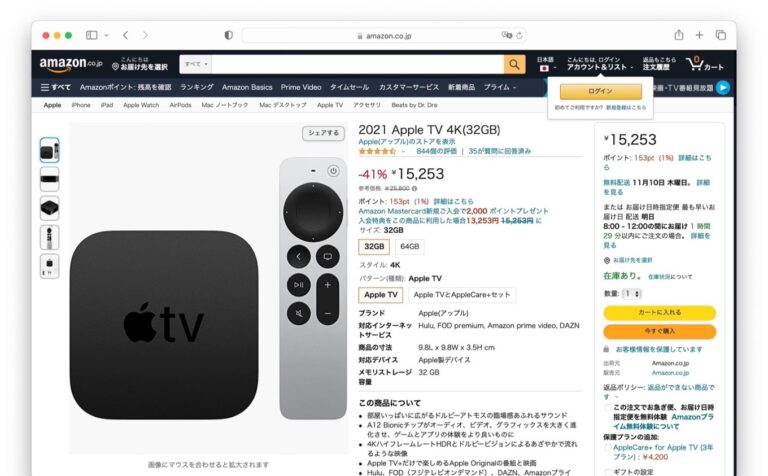Select Apple TVとAppleCare+セット option
768x476 pixels.
tap(461, 295)
